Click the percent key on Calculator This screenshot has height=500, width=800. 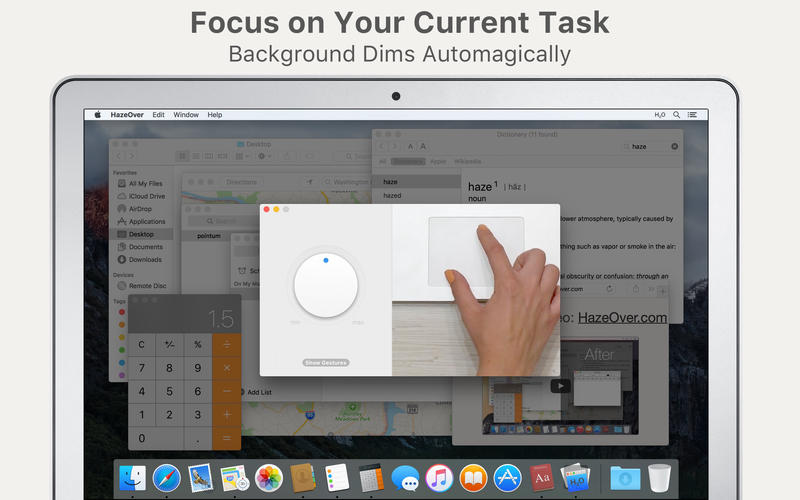197,345
